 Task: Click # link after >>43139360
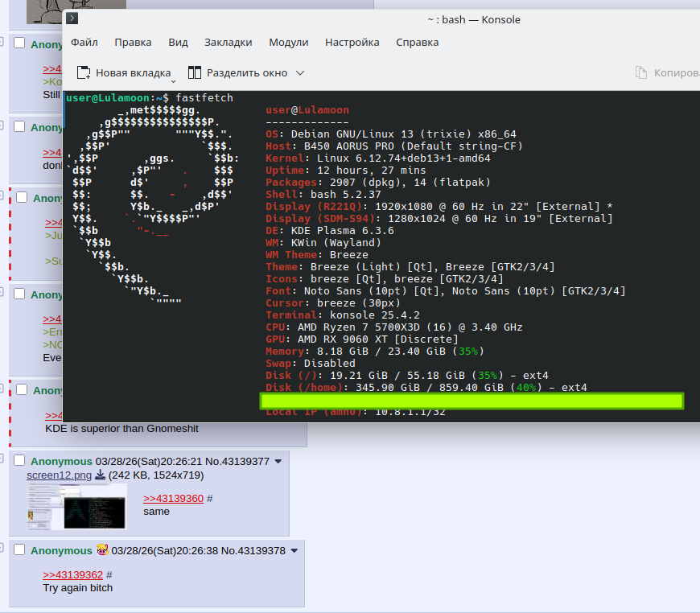[210, 498]
